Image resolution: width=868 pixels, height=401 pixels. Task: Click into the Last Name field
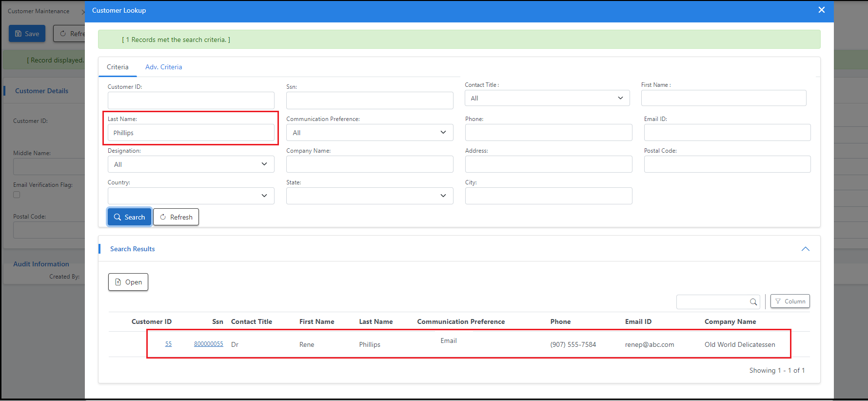191,133
